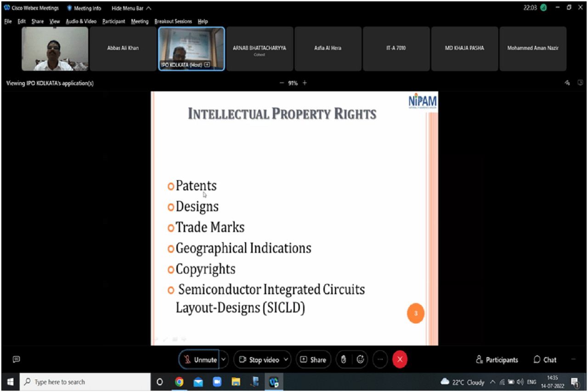588x392 pixels.
Task: Click the Share button
Action: coord(313,360)
